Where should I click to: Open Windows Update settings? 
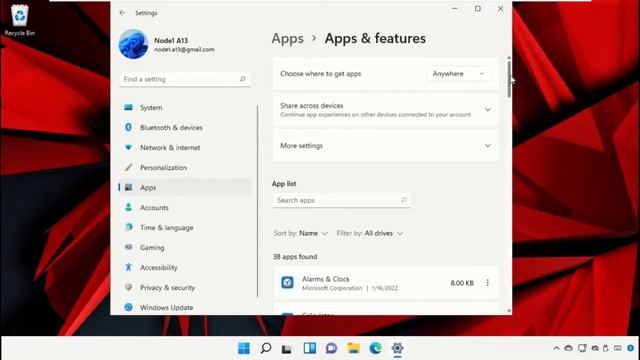(x=185, y=307)
